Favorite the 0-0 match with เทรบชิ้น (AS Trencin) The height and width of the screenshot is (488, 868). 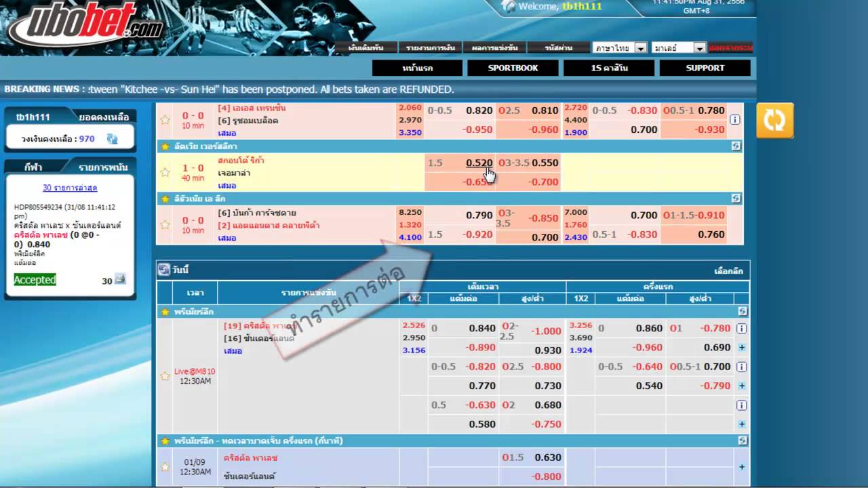pyautogui.click(x=165, y=120)
